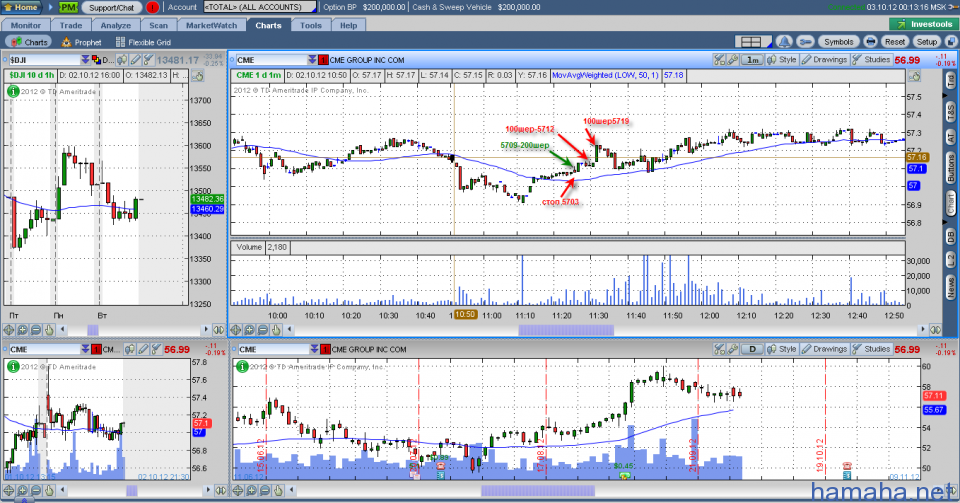This screenshot has height=503, width=960.
Task: Expand the symbol dropdown arrow in the CME 1m chart
Action: click(312, 60)
